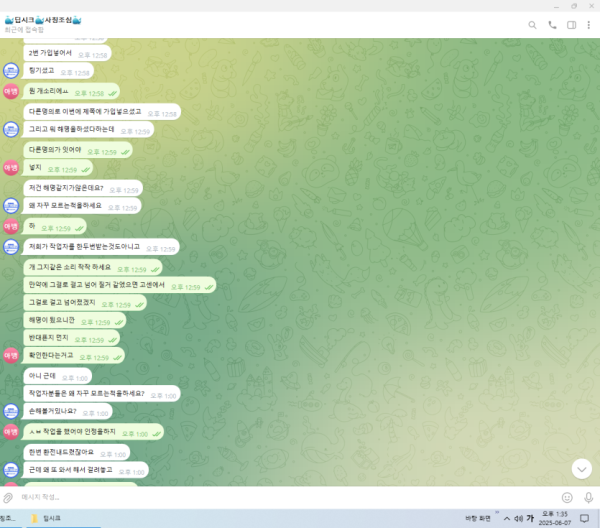The image size is (600, 528).
Task: Select the message '2번 가입넣어서'
Action: click(x=67, y=53)
